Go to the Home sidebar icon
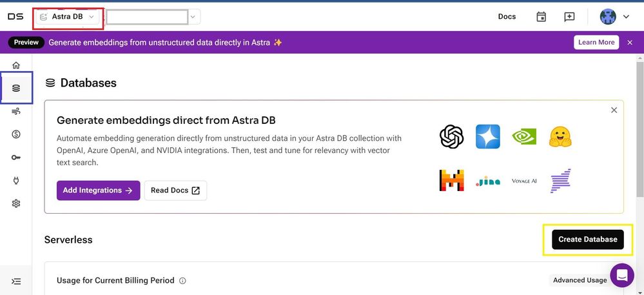644x295 pixels. (x=16, y=65)
